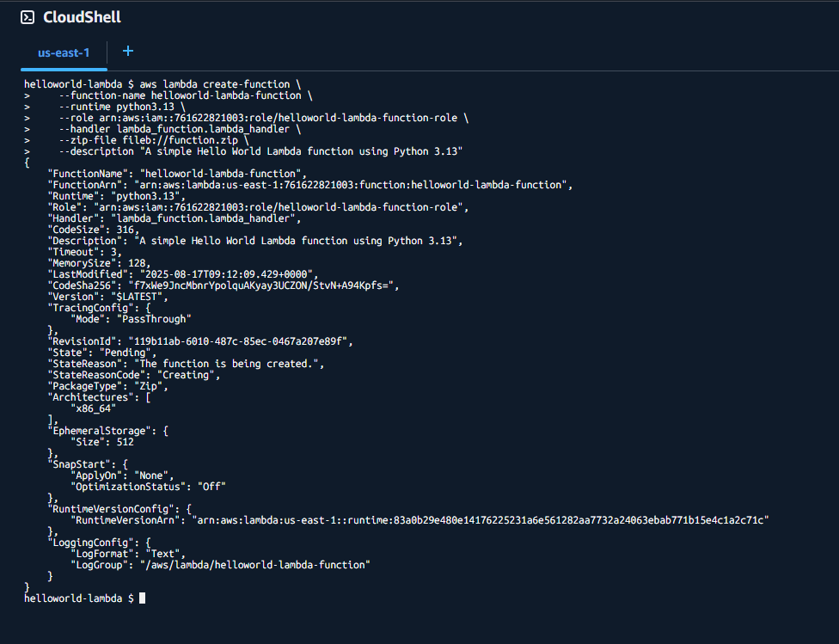The width and height of the screenshot is (839, 644).
Task: Click the "x86_64" architecture entry
Action: click(x=93, y=408)
